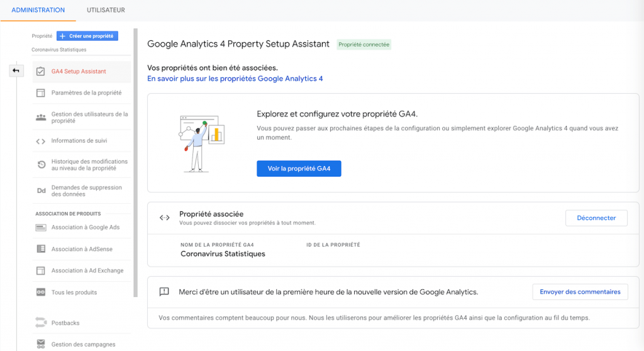Viewport: 644px width, 351px height.
Task: Click the GA4 Setup Assistant checkbox icon
Action: (41, 72)
